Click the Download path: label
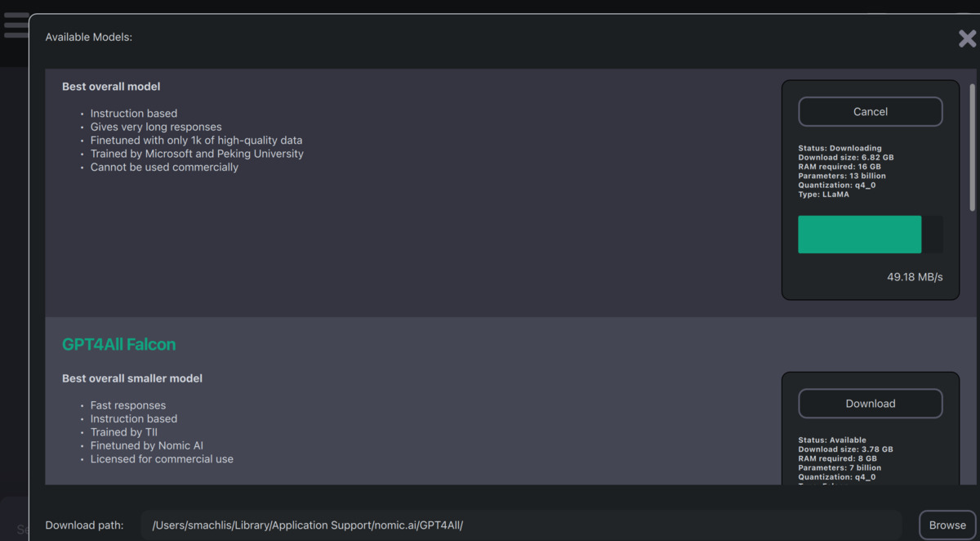This screenshot has height=541, width=980. pyautogui.click(x=86, y=525)
